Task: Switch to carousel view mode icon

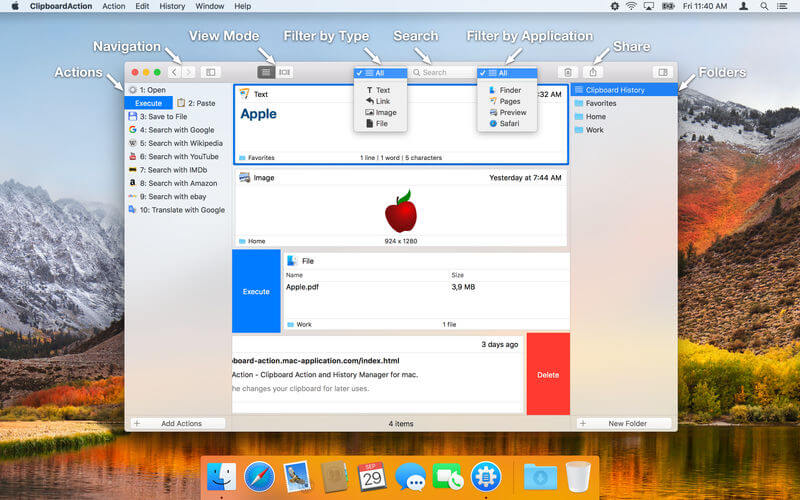Action: [285, 72]
